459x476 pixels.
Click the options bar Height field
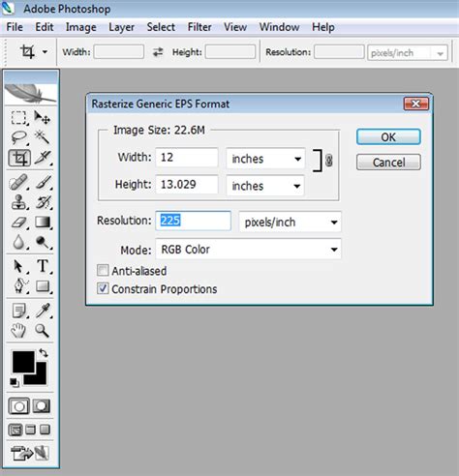(230, 52)
